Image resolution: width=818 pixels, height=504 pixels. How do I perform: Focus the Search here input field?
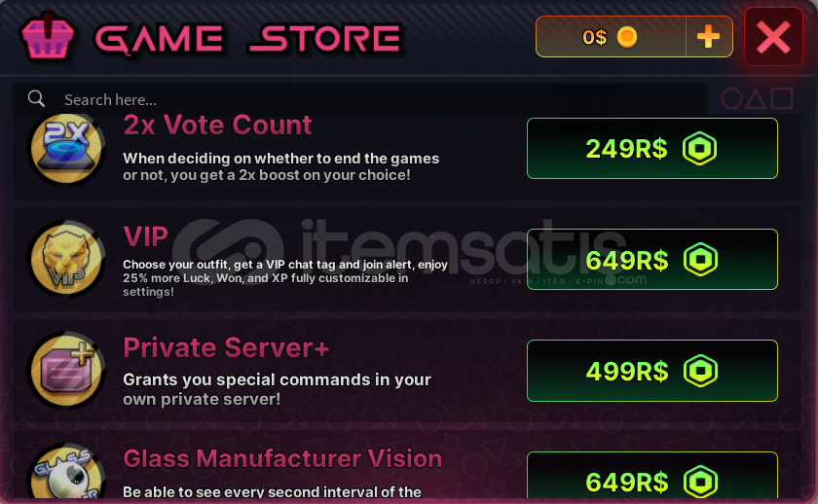coord(360,99)
